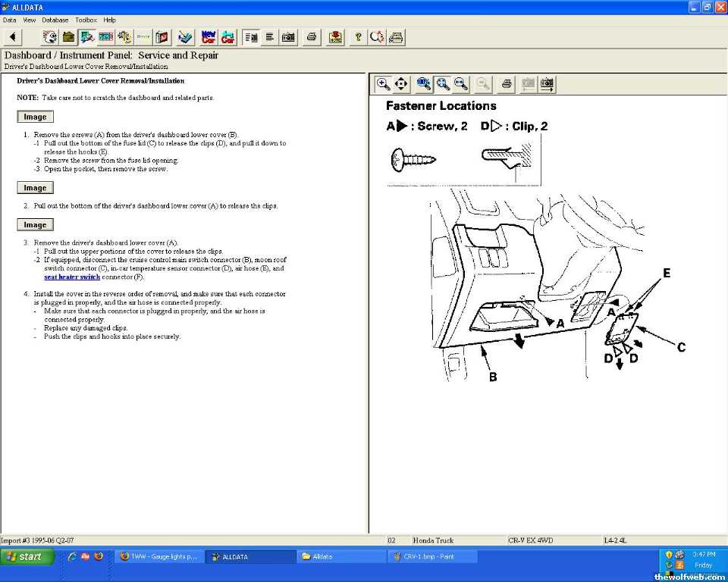
Task: Click the New Car toolbar icon
Action: [209, 37]
